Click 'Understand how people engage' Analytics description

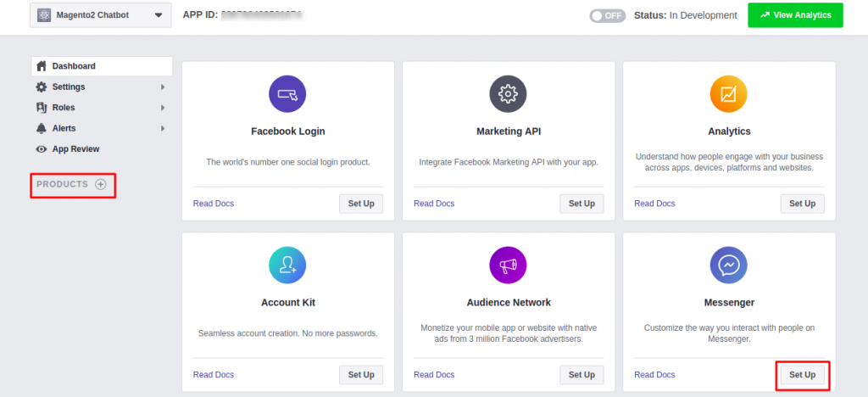pos(729,162)
